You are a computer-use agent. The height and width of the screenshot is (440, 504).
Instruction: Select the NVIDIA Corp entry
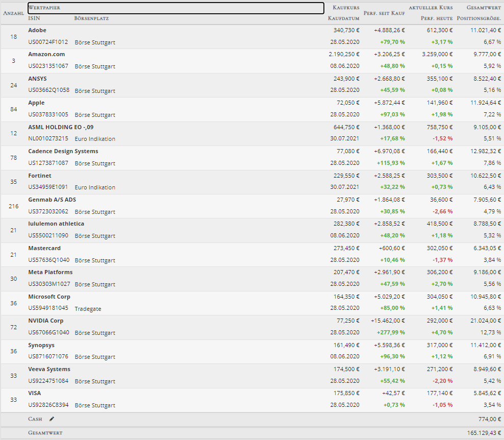45,321
